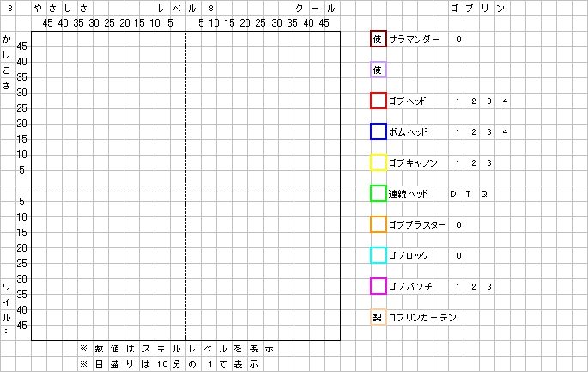Click the note ※目盛りは10分の1で表示
Image resolution: width=588 pixels, height=372 pixels.
[169, 363]
